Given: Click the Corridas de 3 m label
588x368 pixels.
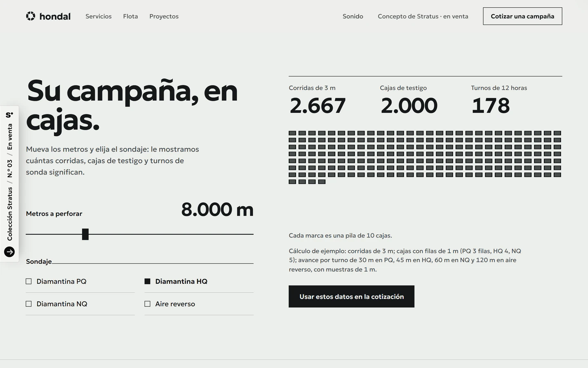Looking at the screenshot, I should [312, 88].
